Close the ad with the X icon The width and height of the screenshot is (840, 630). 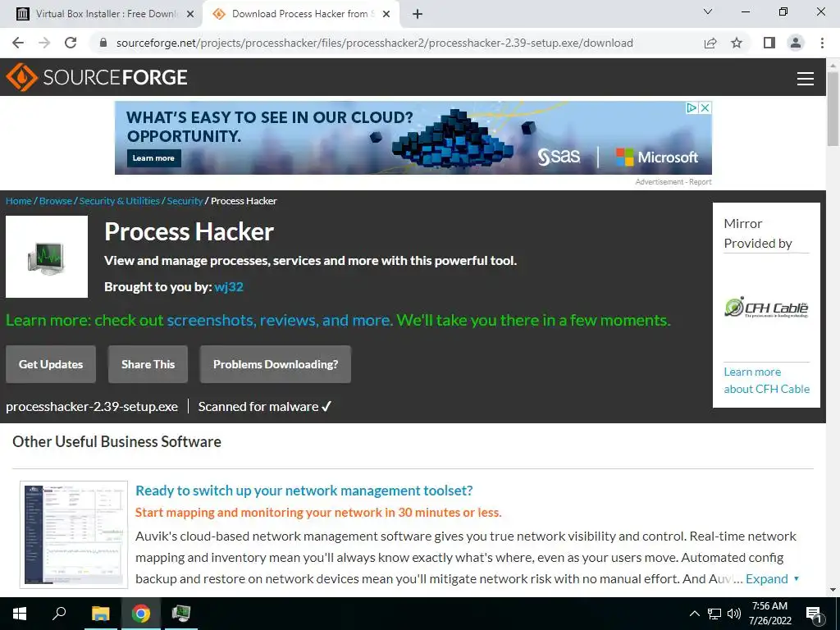[705, 107]
